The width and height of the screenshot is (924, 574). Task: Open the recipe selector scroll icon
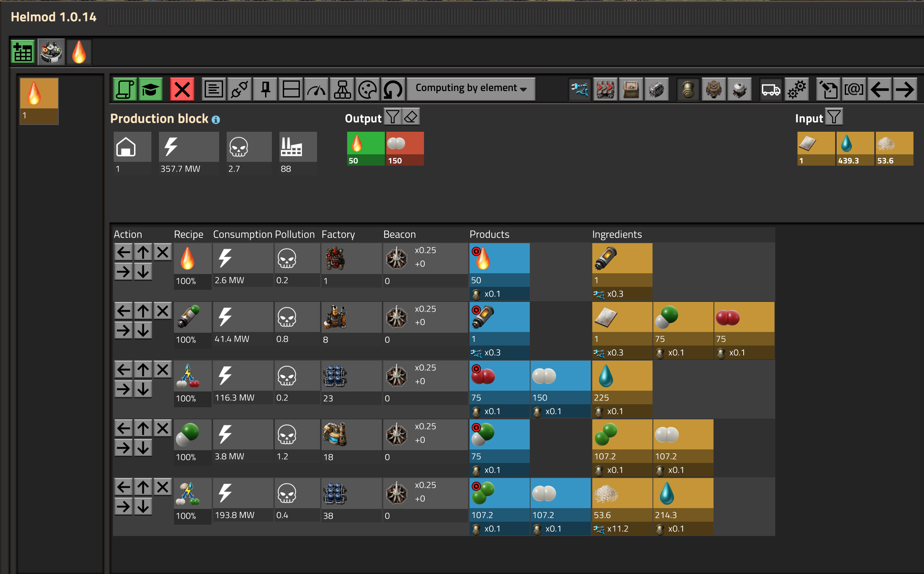pyautogui.click(x=125, y=90)
